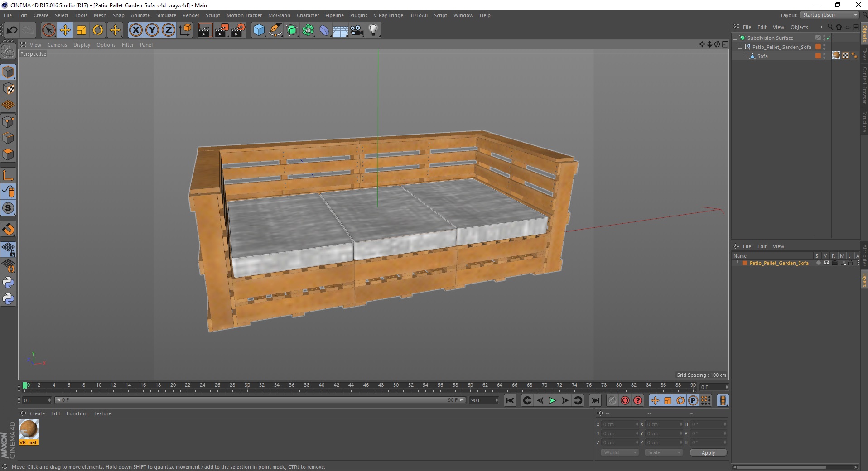
Task: Open Object manager Objects menu
Action: coord(799,27)
